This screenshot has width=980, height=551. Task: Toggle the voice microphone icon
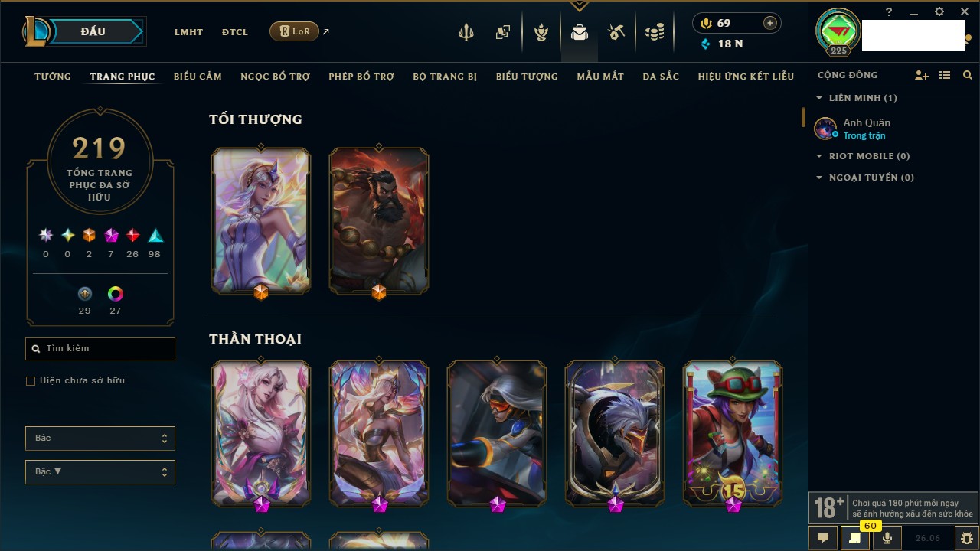[x=887, y=538]
